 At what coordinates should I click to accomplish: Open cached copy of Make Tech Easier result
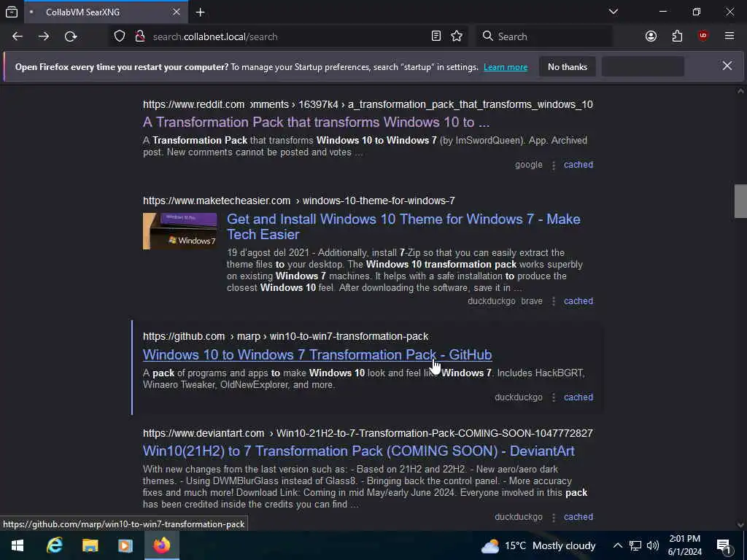[578, 301]
